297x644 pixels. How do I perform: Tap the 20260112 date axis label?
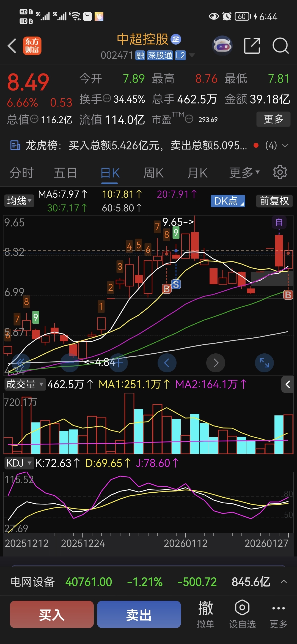click(186, 543)
